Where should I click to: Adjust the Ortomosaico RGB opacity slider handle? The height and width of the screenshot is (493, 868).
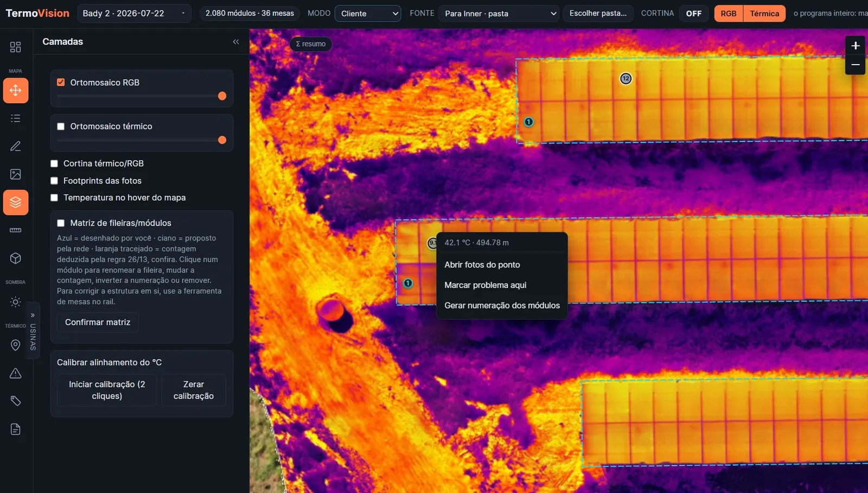tap(222, 96)
